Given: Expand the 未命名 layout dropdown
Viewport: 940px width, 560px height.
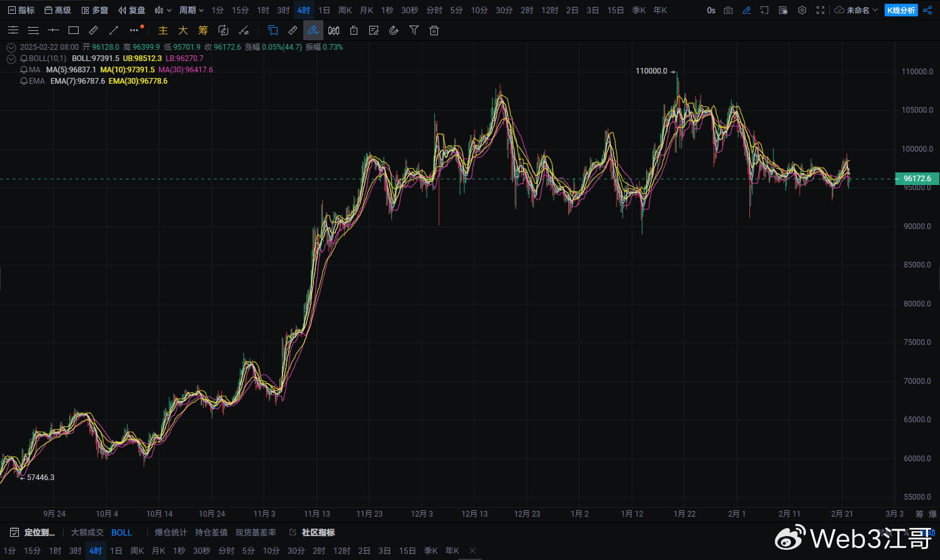Looking at the screenshot, I should [856, 10].
